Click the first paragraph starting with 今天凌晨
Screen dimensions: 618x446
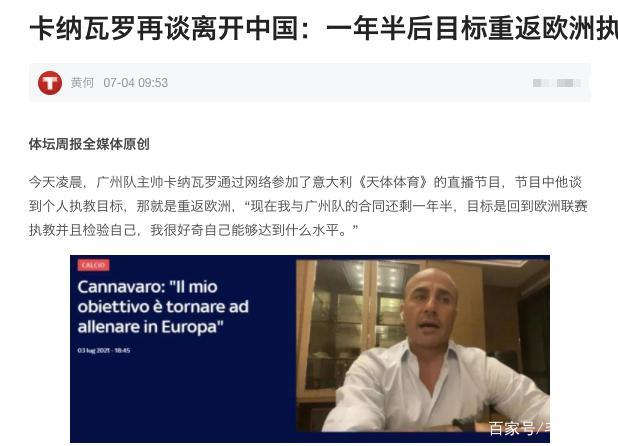click(x=308, y=206)
